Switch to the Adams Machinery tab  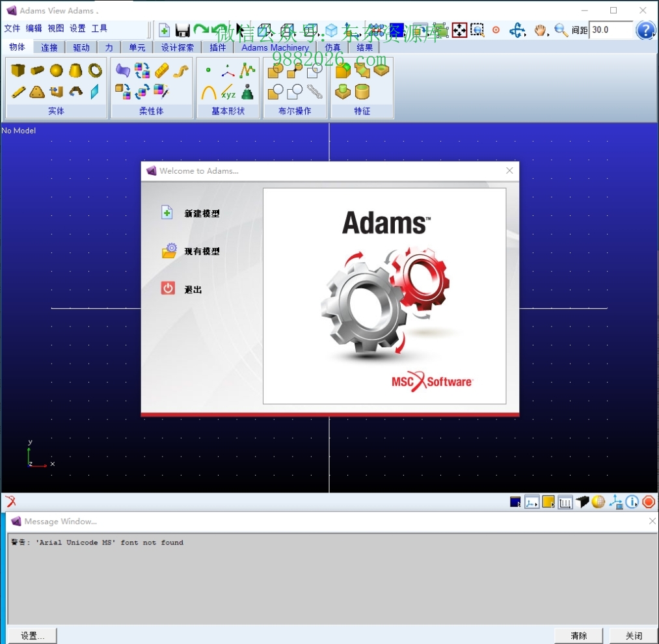coord(275,47)
